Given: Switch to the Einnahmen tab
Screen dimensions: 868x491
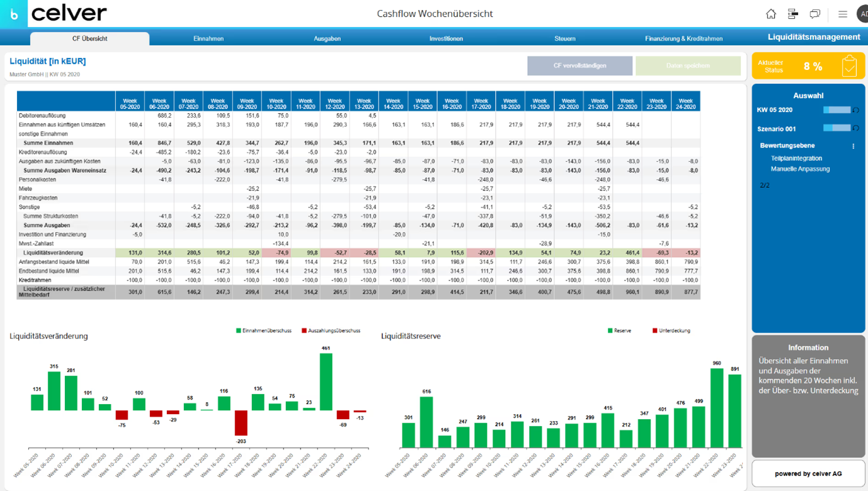Looking at the screenshot, I should (x=208, y=38).
